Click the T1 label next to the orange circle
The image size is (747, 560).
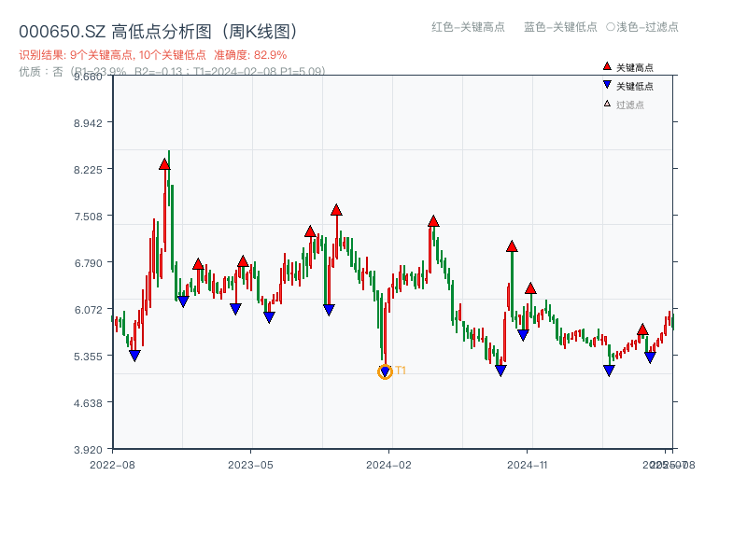point(401,371)
